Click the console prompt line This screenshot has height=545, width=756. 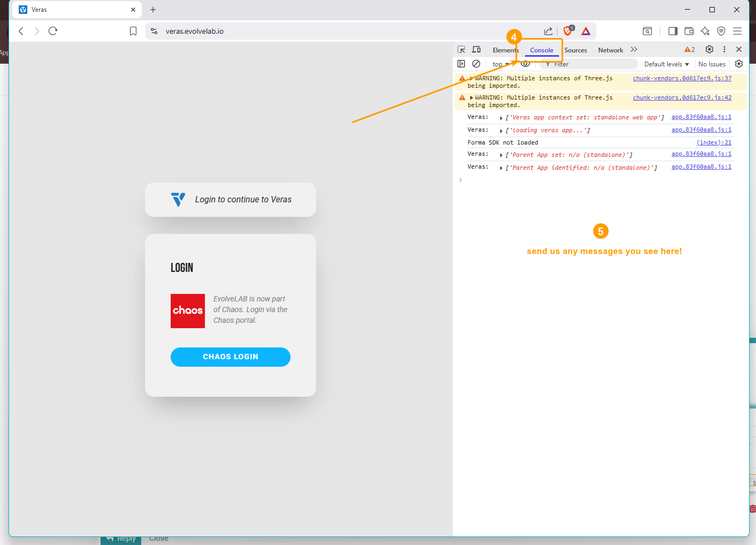(599, 180)
